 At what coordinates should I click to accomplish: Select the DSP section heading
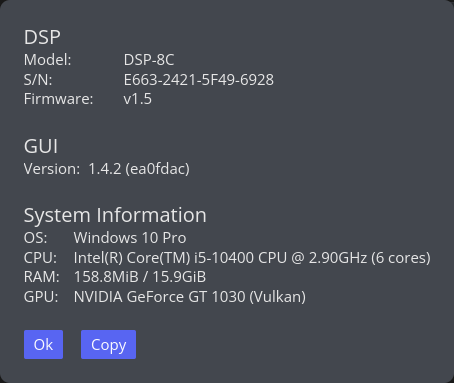[x=42, y=37]
